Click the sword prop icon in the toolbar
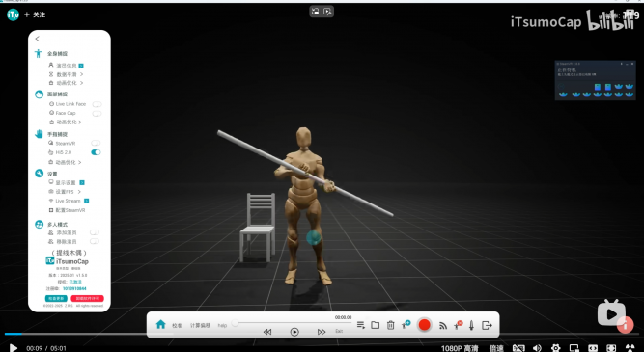This screenshot has height=352, width=644. pyautogui.click(x=471, y=325)
